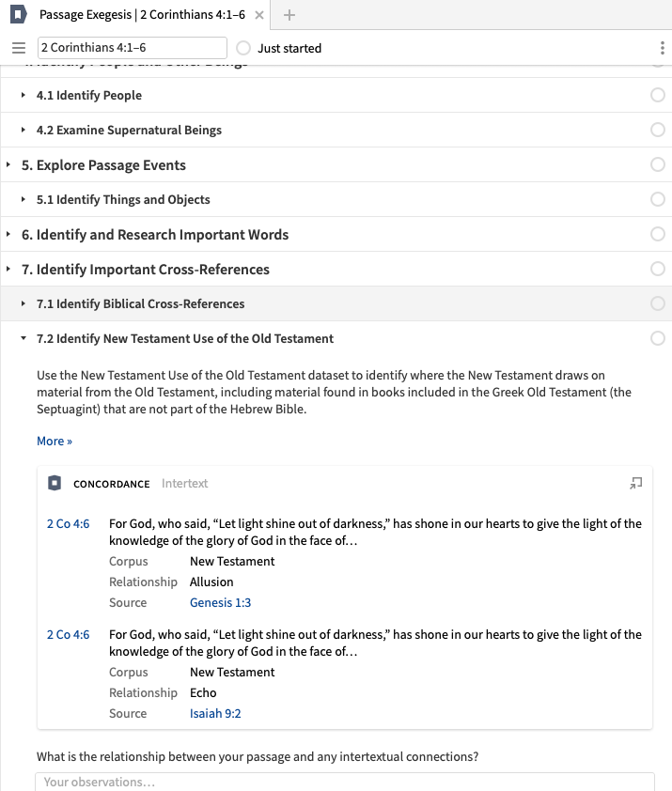Pop out the Concordance section
This screenshot has width=672, height=791.
tap(636, 484)
